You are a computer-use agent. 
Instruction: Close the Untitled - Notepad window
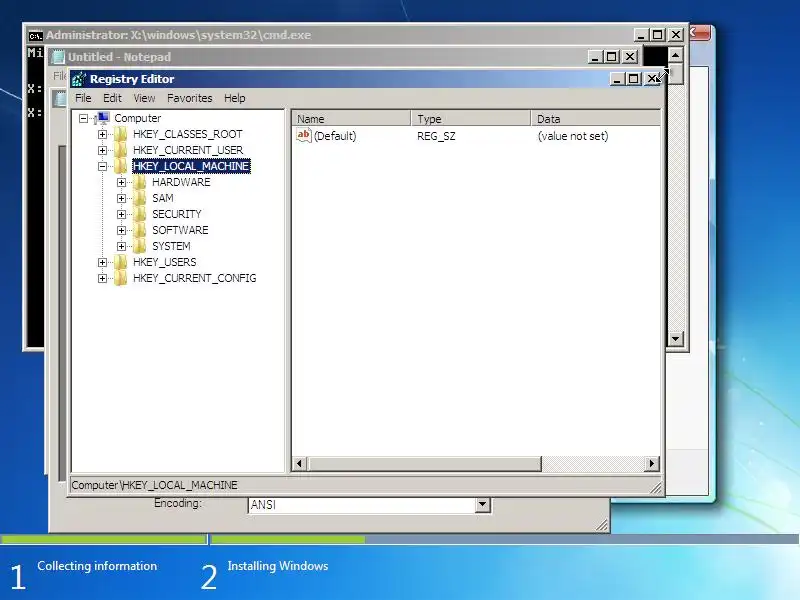point(630,57)
